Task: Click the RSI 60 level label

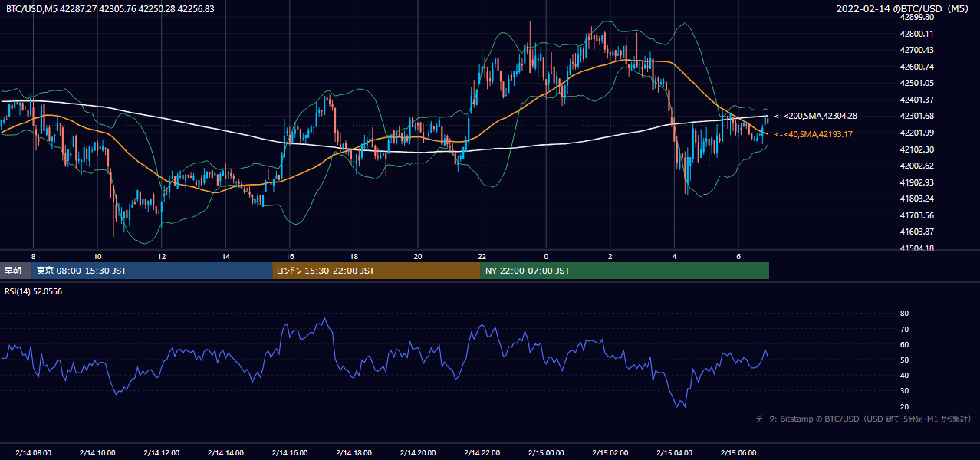Action: click(904, 344)
